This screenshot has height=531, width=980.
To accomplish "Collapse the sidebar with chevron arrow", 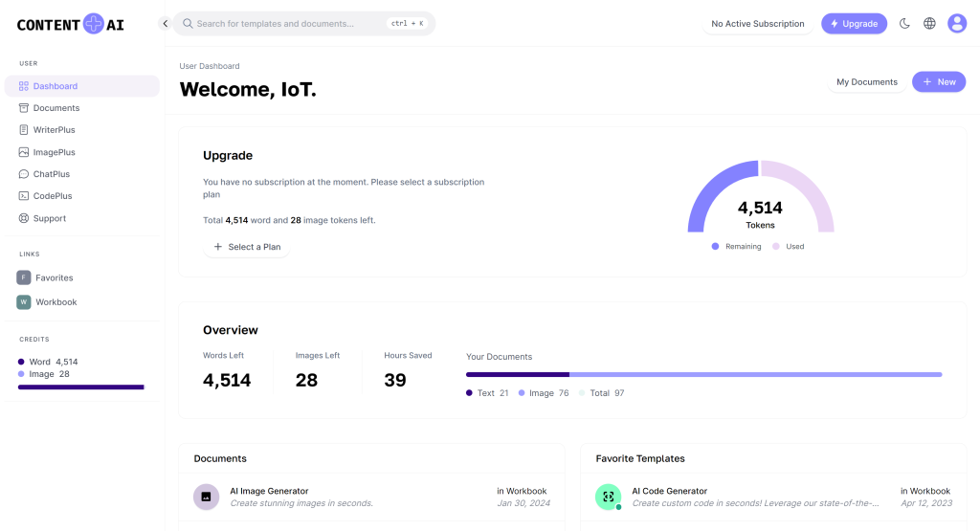I will [165, 24].
